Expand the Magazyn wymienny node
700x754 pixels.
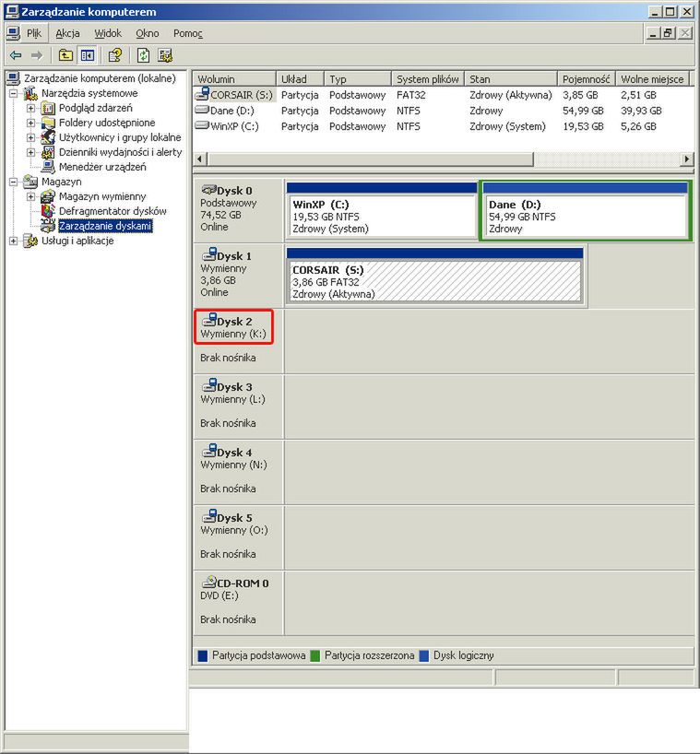30,196
